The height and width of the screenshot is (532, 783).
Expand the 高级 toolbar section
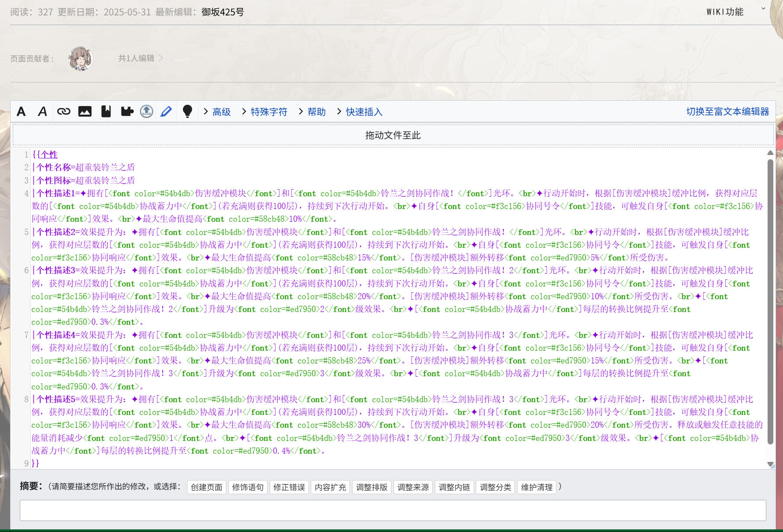[217, 112]
